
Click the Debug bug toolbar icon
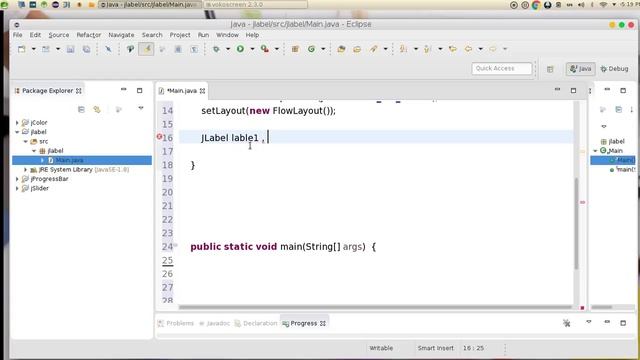click(216, 49)
